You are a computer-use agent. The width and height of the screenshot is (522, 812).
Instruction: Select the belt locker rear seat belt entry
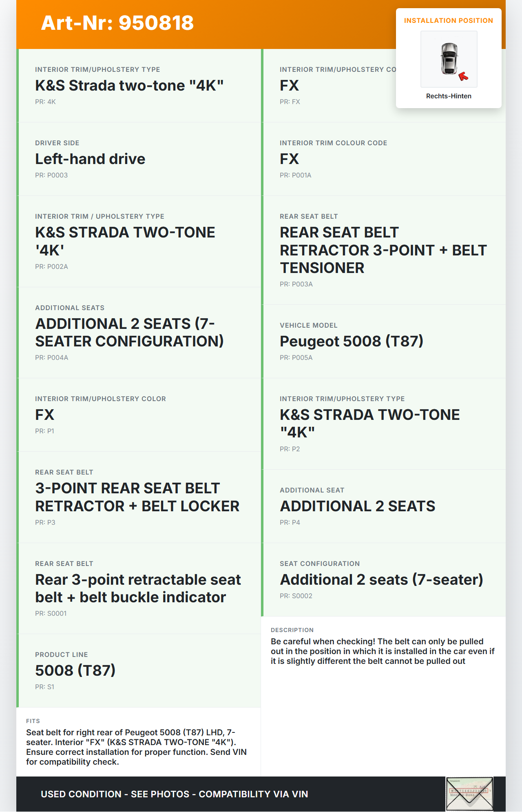tap(137, 497)
